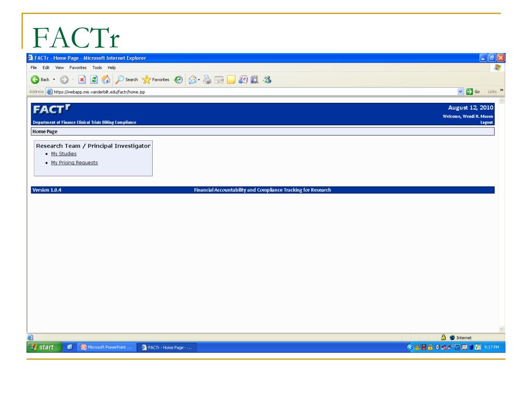Click the VE tray icon
This screenshot has width=532, height=399.
tap(478, 347)
